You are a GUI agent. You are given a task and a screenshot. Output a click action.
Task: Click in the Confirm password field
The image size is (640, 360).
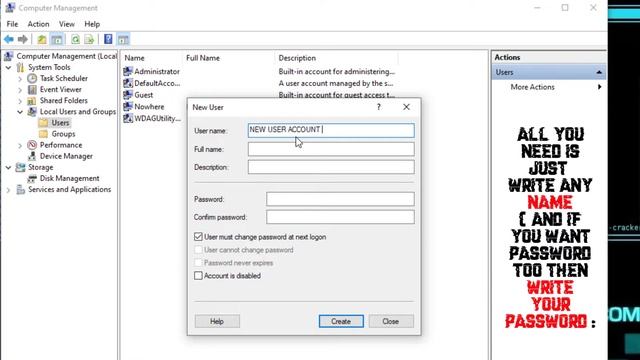pos(340,217)
